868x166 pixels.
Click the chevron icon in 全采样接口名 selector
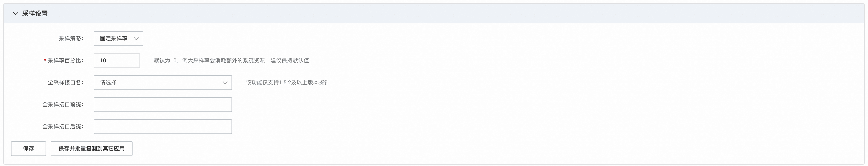[x=225, y=83]
